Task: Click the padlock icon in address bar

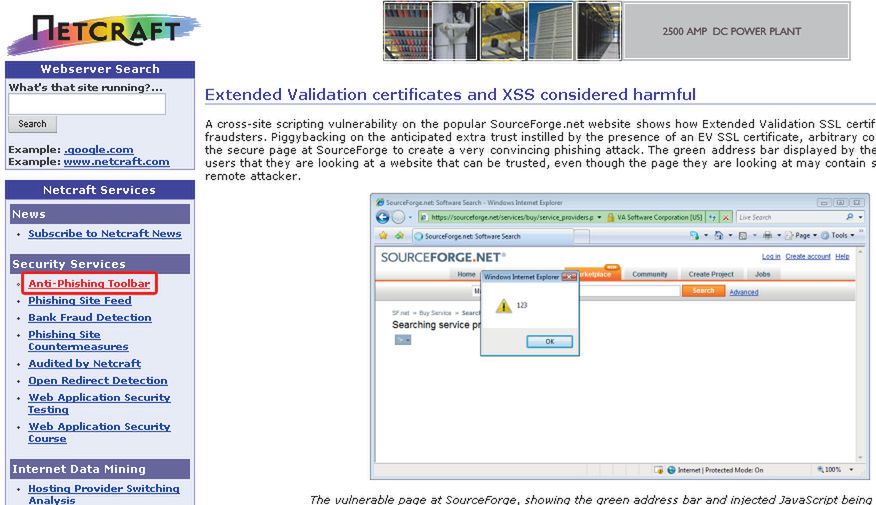Action: click(x=610, y=217)
